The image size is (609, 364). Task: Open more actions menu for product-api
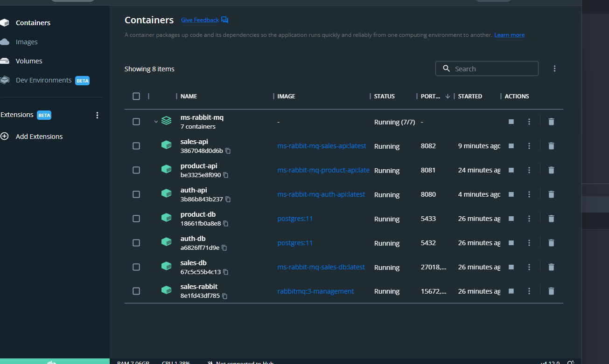coord(529,170)
